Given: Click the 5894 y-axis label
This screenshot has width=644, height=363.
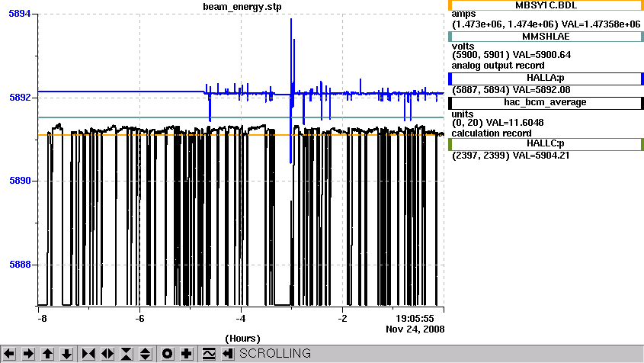Looking at the screenshot, I should point(20,14).
